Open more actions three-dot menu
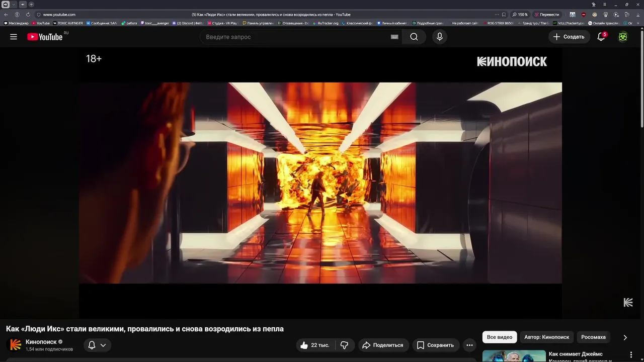Viewport: 644px width, 362px height. coord(469,345)
